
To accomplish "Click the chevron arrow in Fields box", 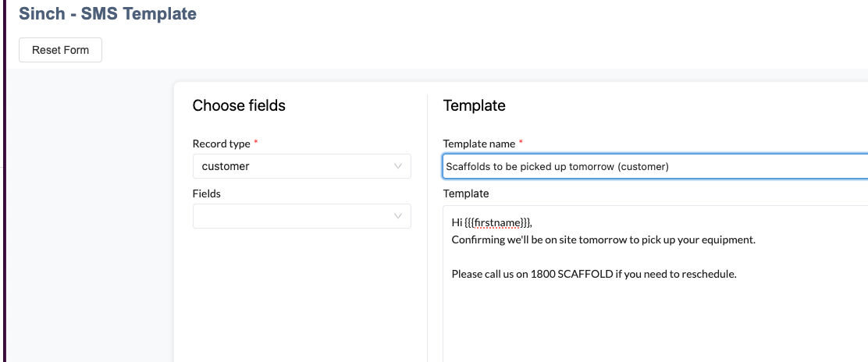I will [397, 216].
